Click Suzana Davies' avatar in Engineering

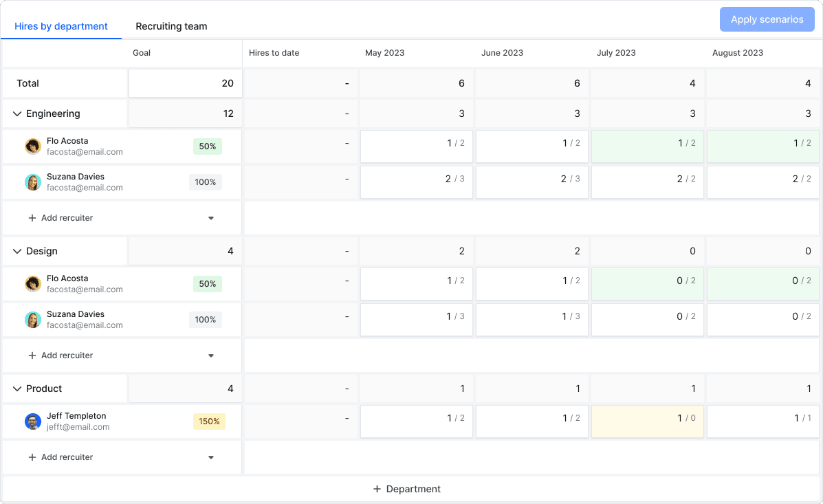[33, 182]
